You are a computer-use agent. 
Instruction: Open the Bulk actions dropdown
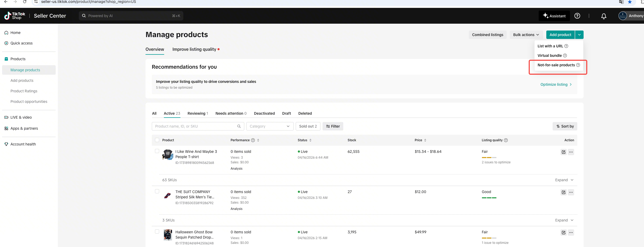(526, 35)
